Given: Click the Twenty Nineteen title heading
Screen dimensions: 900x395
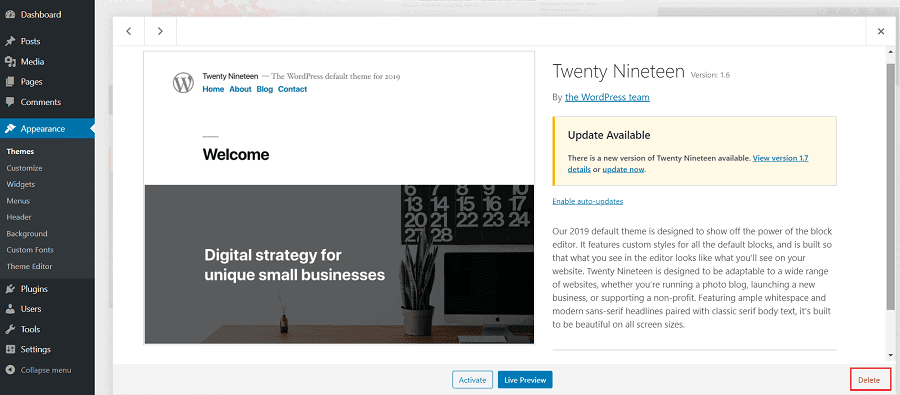Looking at the screenshot, I should (x=618, y=72).
